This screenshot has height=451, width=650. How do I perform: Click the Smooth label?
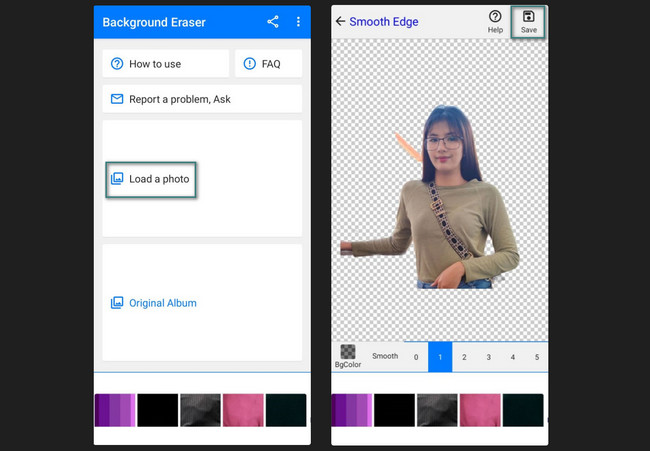click(x=385, y=356)
